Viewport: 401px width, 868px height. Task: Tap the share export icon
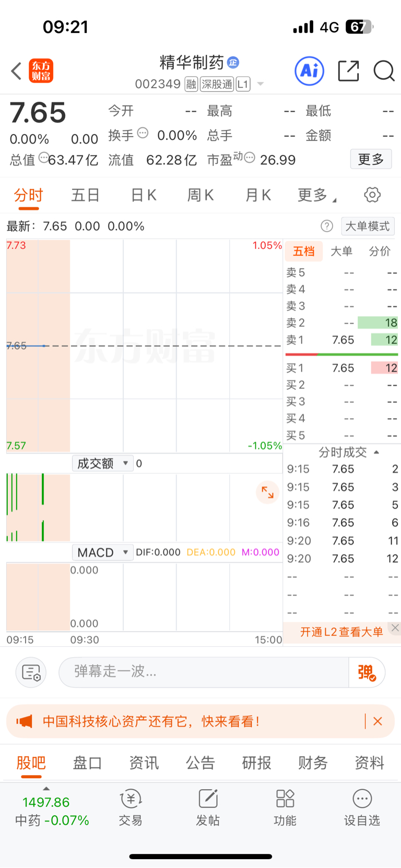pos(348,70)
